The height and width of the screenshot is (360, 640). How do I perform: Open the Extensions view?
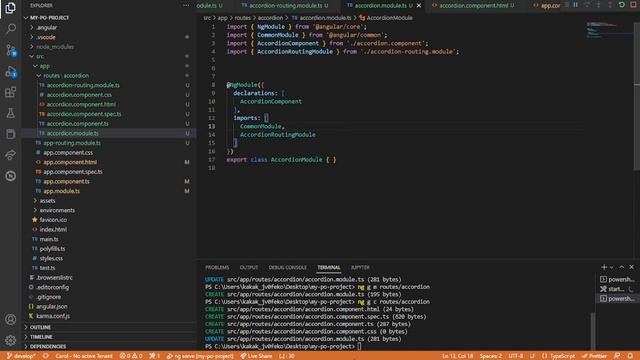pos(11,92)
